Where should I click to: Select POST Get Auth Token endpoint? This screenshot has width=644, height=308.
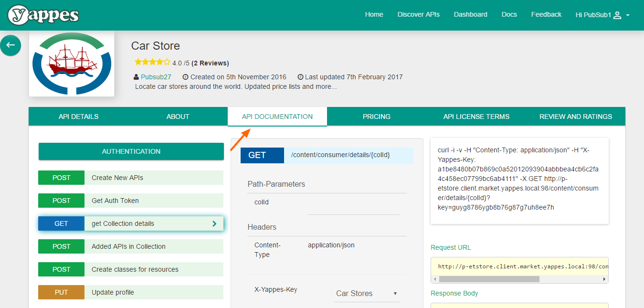pyautogui.click(x=131, y=201)
